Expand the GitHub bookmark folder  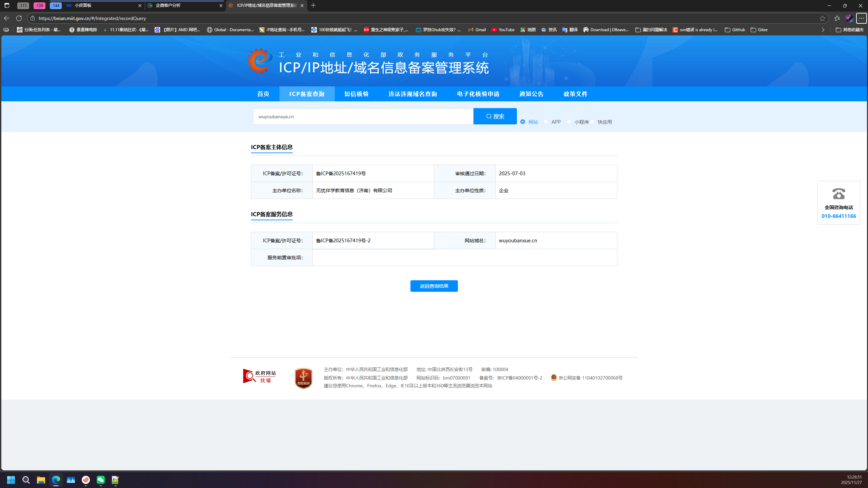(x=735, y=30)
